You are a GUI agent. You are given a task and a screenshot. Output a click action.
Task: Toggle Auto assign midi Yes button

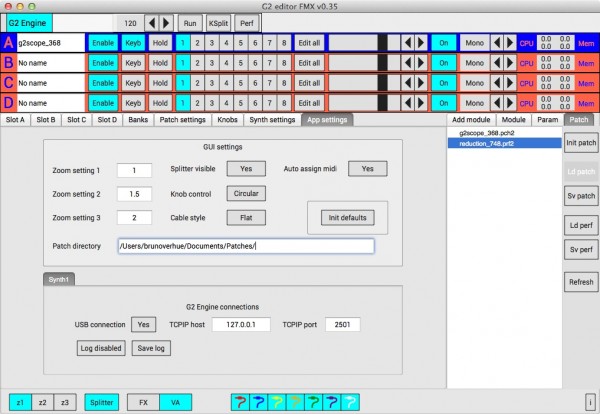click(x=367, y=169)
